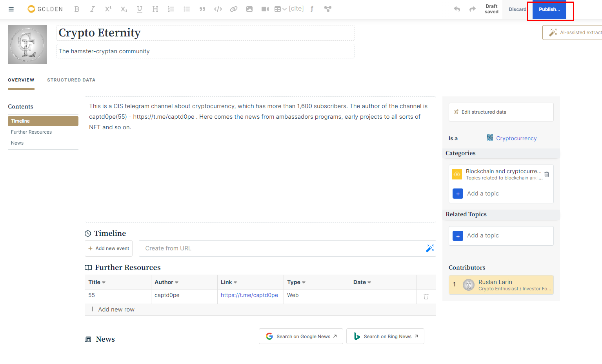The height and width of the screenshot is (364, 602).
Task: Switch to the Overview tab
Action: [x=21, y=80]
